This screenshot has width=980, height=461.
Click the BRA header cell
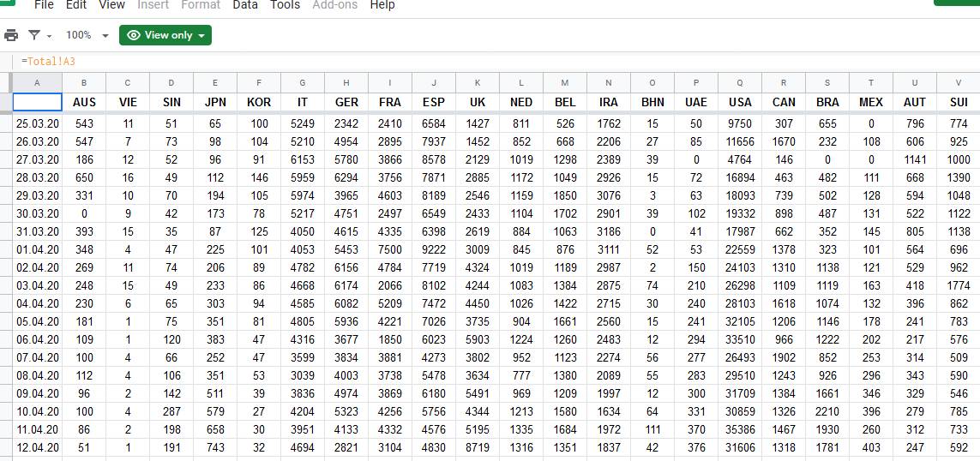[827, 103]
